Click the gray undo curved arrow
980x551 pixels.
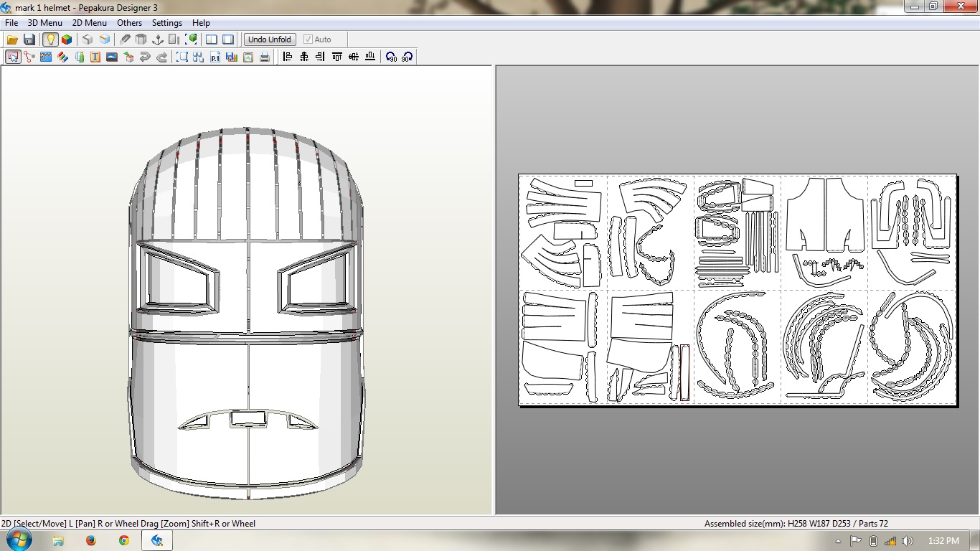click(x=145, y=57)
